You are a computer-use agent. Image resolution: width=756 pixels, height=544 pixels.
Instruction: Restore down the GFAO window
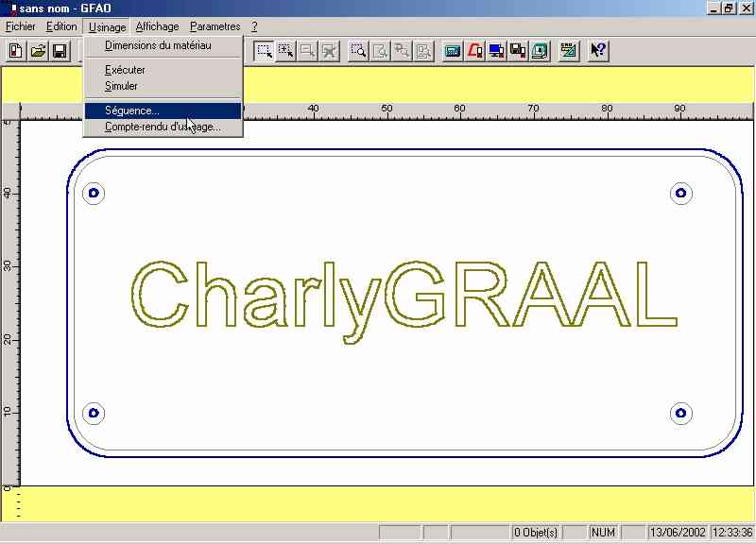tap(729, 8)
